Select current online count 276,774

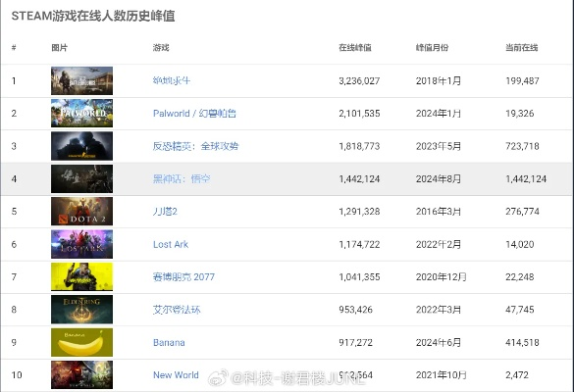pyautogui.click(x=522, y=212)
